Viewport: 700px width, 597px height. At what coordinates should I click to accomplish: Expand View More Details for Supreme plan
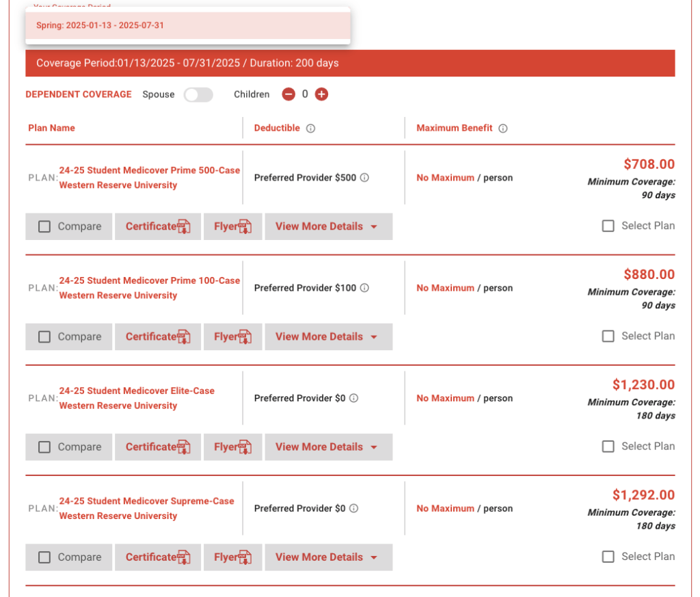coord(329,557)
